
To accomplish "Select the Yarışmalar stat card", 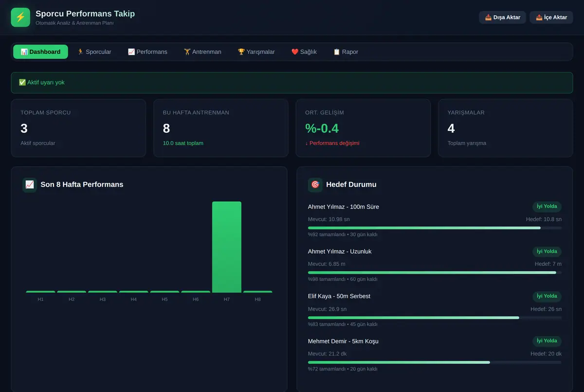I will (x=506, y=128).
